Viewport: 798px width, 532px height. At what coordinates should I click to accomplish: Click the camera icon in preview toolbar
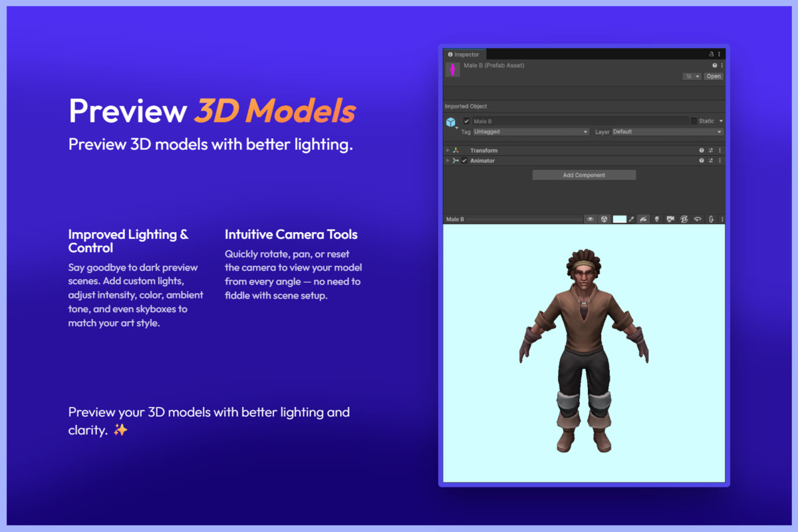(670, 219)
